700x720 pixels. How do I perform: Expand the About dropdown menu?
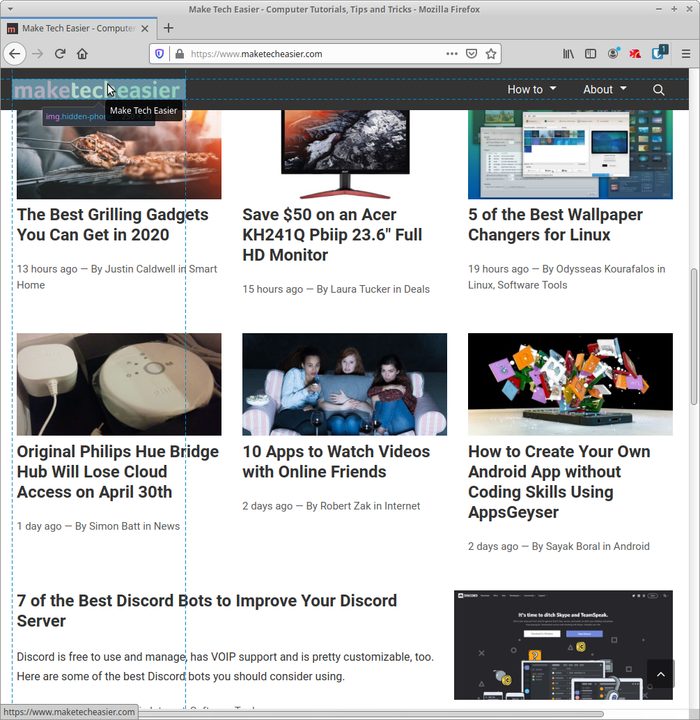[604, 89]
